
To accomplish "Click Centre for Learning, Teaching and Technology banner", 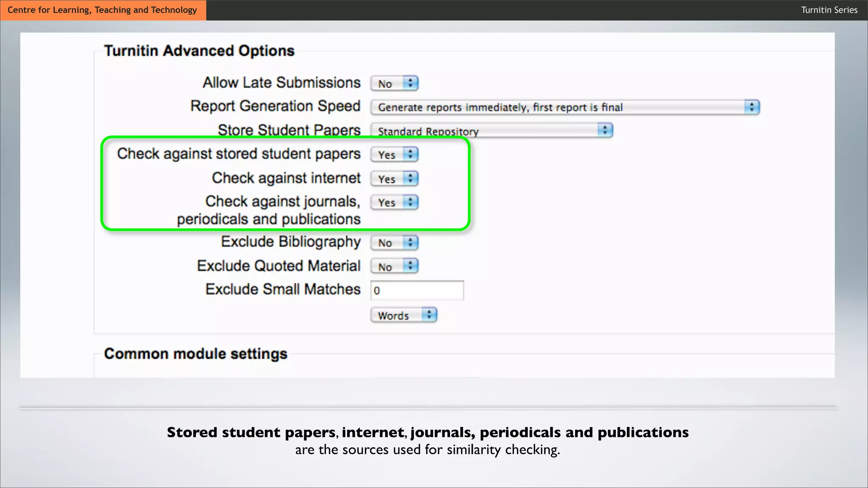I will tap(103, 10).
